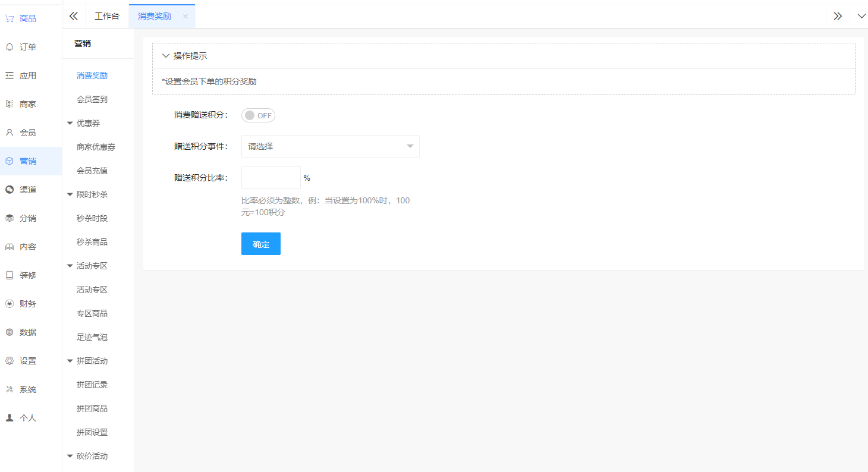The image size is (868, 472).
Task: Click the 比率必须为整数 help text
Action: 325,206
